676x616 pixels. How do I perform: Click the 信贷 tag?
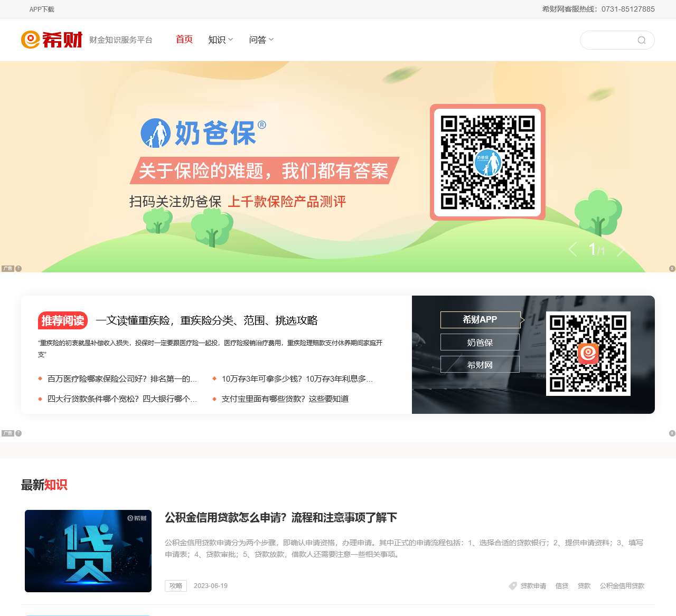(x=562, y=586)
